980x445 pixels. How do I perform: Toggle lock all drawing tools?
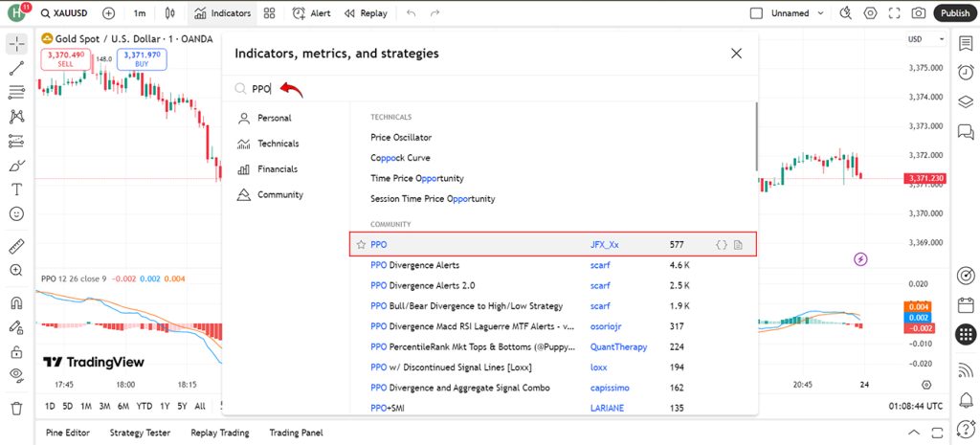pos(17,351)
